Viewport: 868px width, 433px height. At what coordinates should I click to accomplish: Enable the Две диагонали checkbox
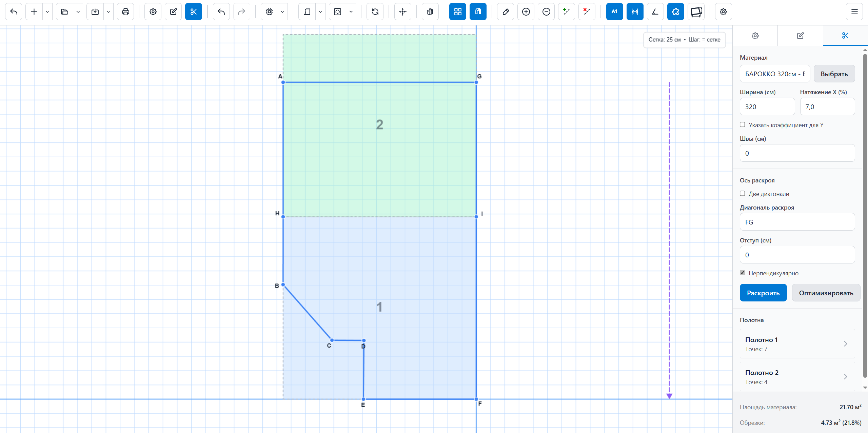(x=742, y=194)
